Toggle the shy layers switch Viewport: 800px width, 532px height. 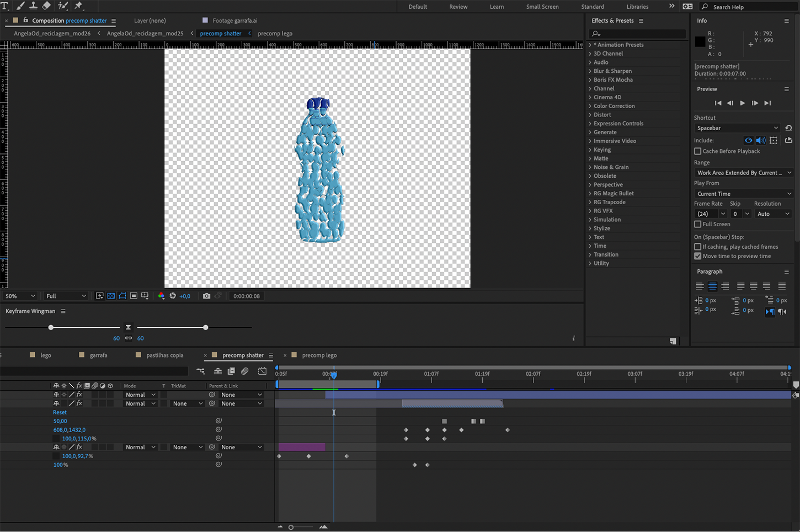(218, 371)
